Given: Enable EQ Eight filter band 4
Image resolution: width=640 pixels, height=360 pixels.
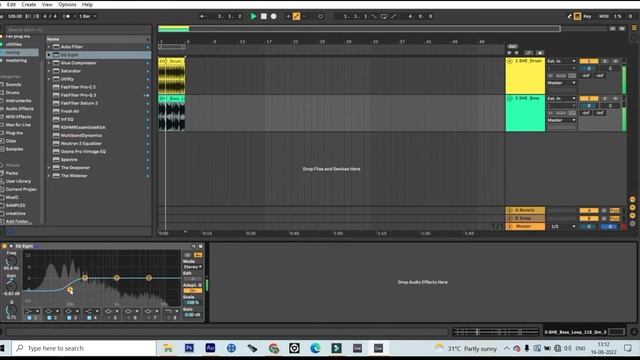Looking at the screenshot, I should point(89,318).
